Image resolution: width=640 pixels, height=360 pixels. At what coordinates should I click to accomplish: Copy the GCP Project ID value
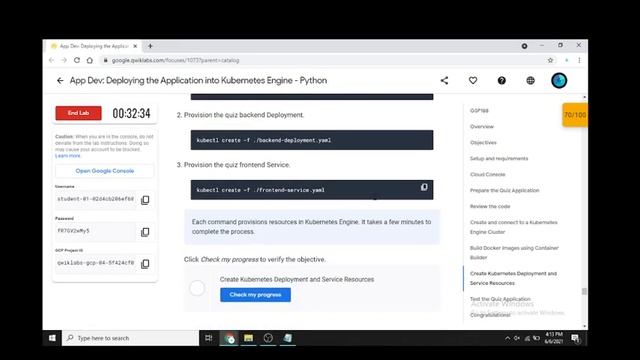[x=145, y=264]
